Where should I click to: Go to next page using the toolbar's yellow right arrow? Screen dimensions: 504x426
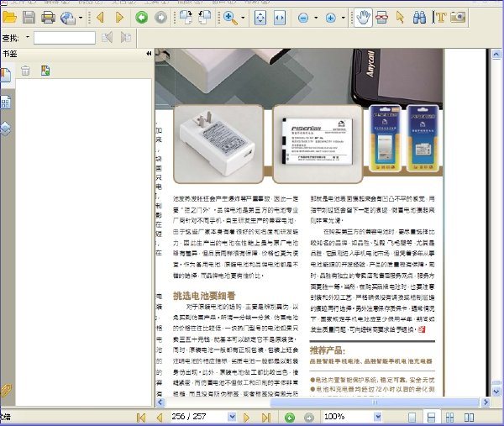click(x=119, y=18)
